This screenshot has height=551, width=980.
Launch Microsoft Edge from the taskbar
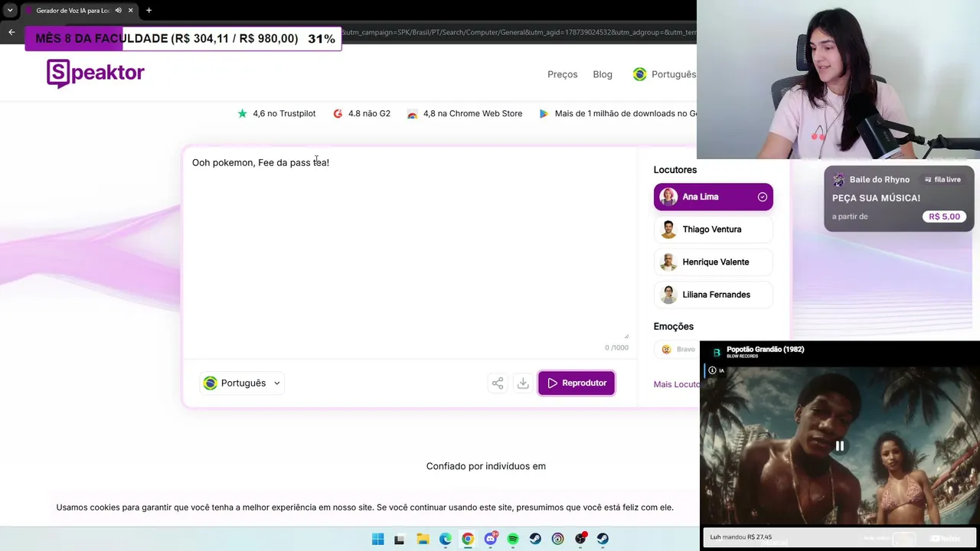coord(445,539)
